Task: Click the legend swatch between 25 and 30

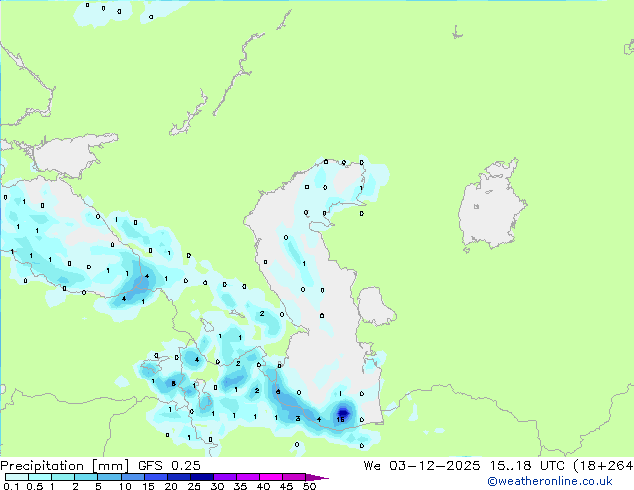Action: coord(201,477)
